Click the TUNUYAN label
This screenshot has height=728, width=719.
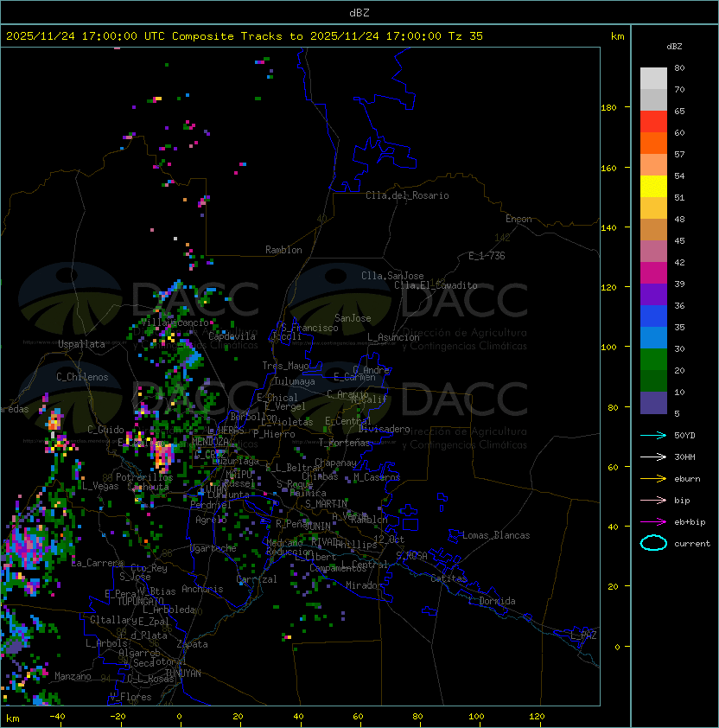coord(183,674)
